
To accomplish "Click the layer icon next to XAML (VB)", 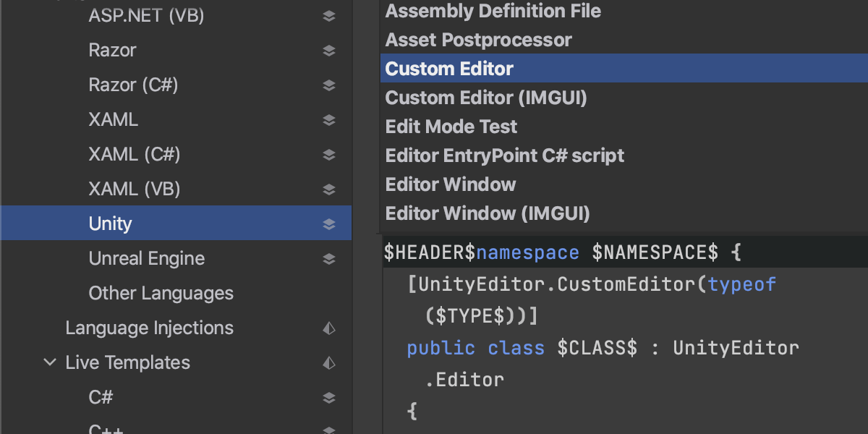I will [x=329, y=190].
